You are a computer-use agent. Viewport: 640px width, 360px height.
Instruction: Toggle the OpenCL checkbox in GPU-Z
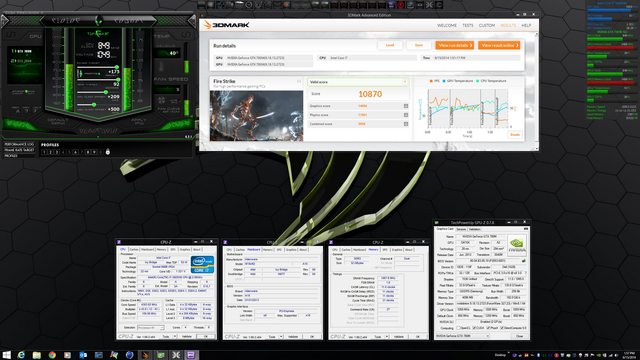(x=459, y=328)
